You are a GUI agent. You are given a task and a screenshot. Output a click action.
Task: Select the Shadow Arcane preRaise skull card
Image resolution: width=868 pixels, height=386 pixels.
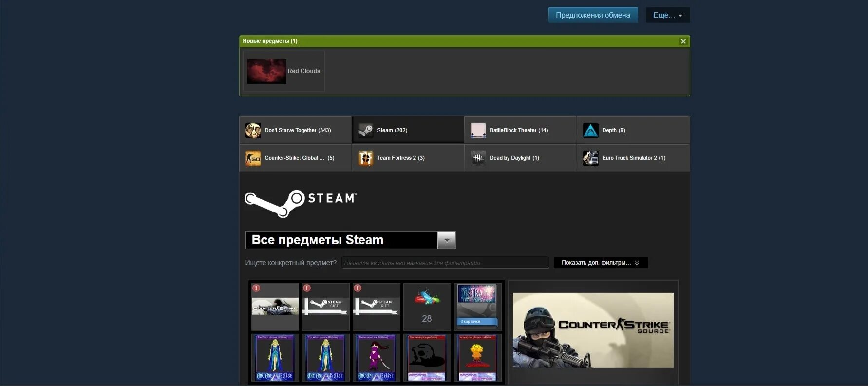[427, 358]
